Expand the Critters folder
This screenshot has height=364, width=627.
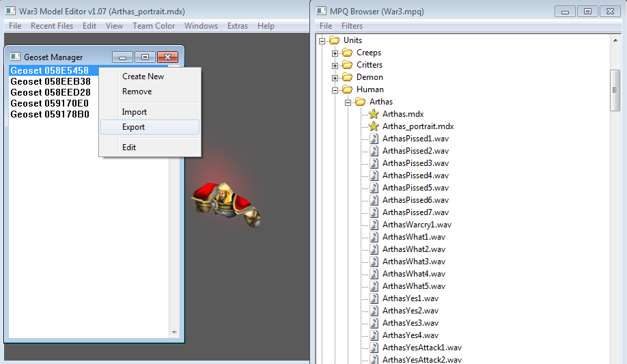click(x=335, y=66)
